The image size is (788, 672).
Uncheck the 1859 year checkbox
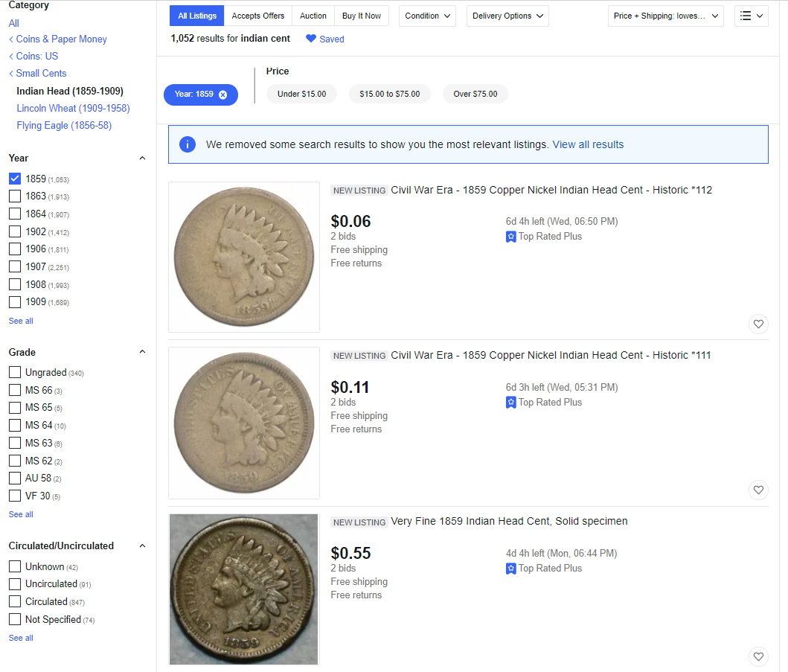[x=15, y=179]
